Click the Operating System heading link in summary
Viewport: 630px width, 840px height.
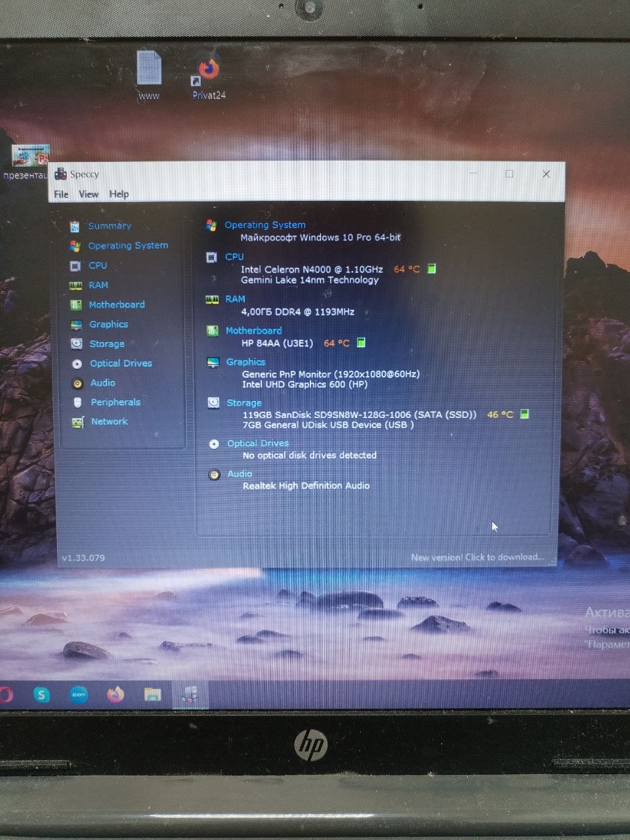tap(265, 224)
